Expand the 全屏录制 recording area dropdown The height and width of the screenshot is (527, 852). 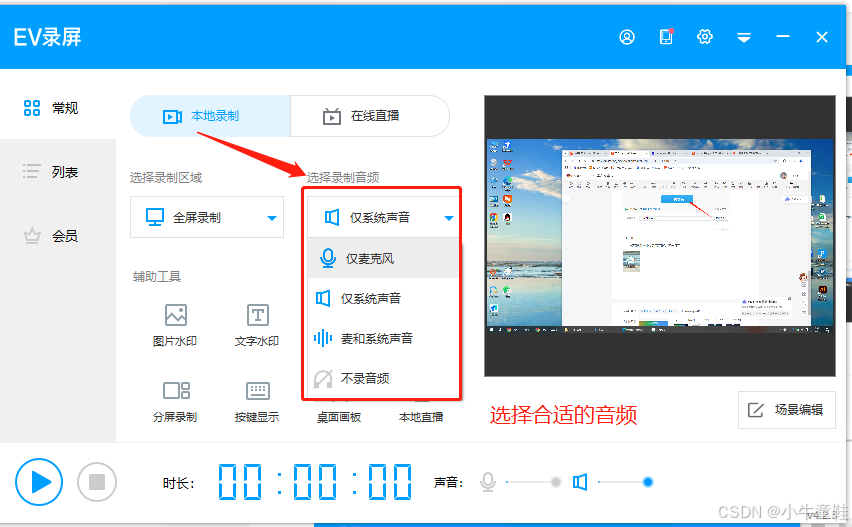click(x=207, y=217)
